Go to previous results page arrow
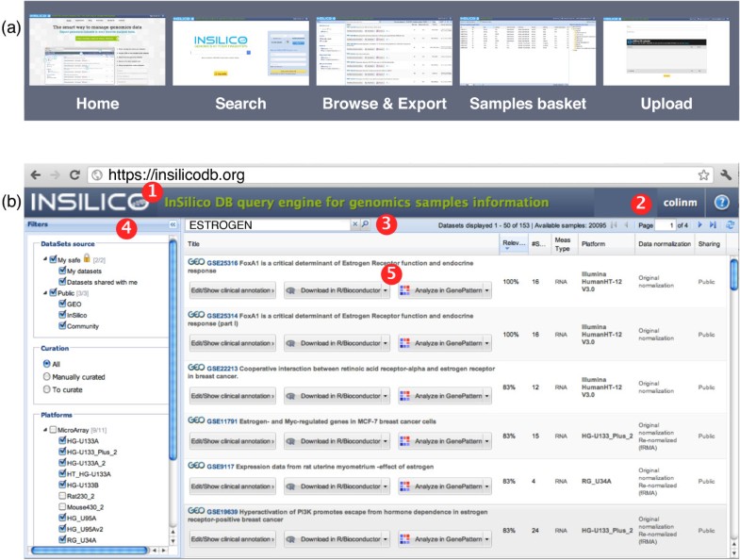 (x=626, y=225)
